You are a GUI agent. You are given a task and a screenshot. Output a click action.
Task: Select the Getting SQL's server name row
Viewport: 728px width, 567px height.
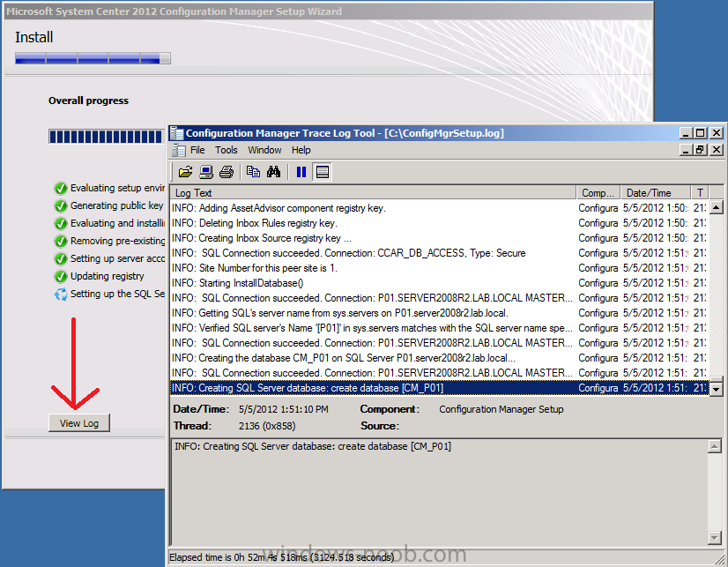coord(440,313)
